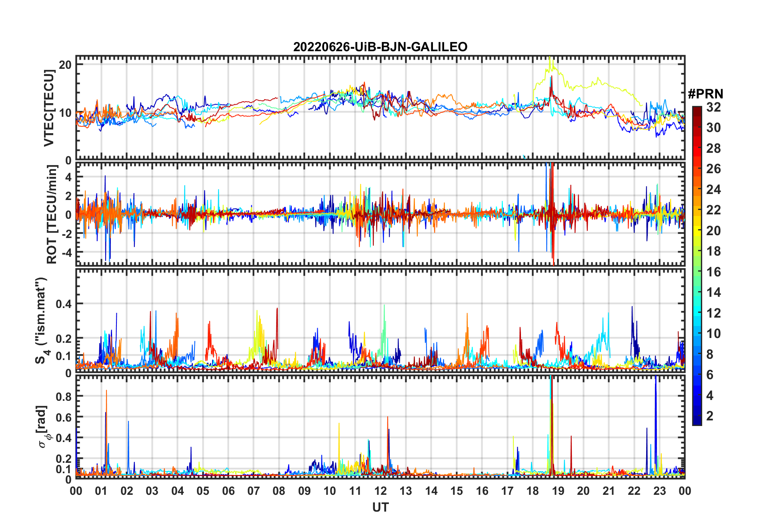Screen dimensions: 761x532
Task: Click colorbar tick label 8
Action: 710,354
